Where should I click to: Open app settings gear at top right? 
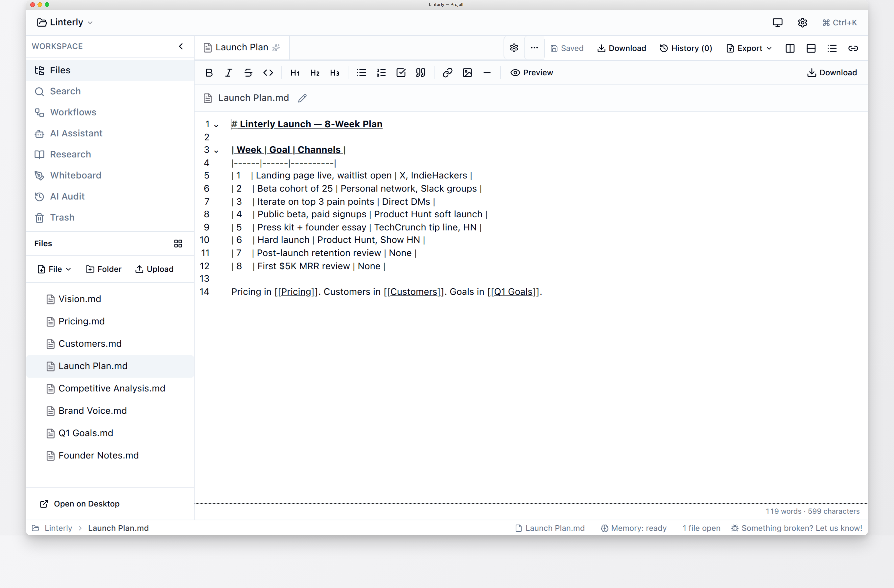[802, 23]
